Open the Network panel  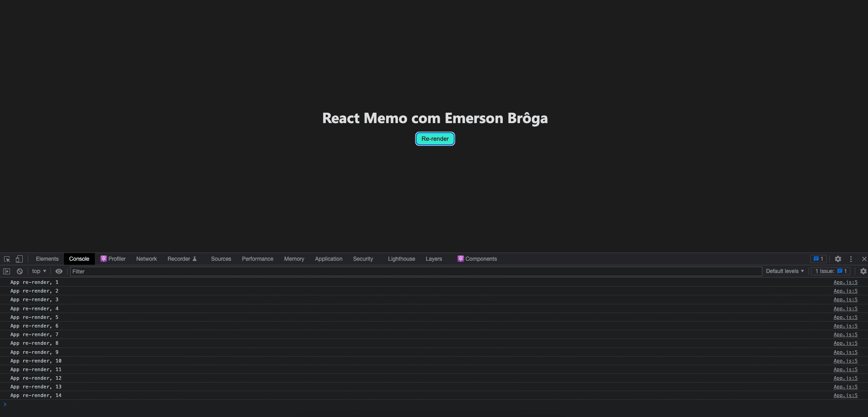point(146,258)
